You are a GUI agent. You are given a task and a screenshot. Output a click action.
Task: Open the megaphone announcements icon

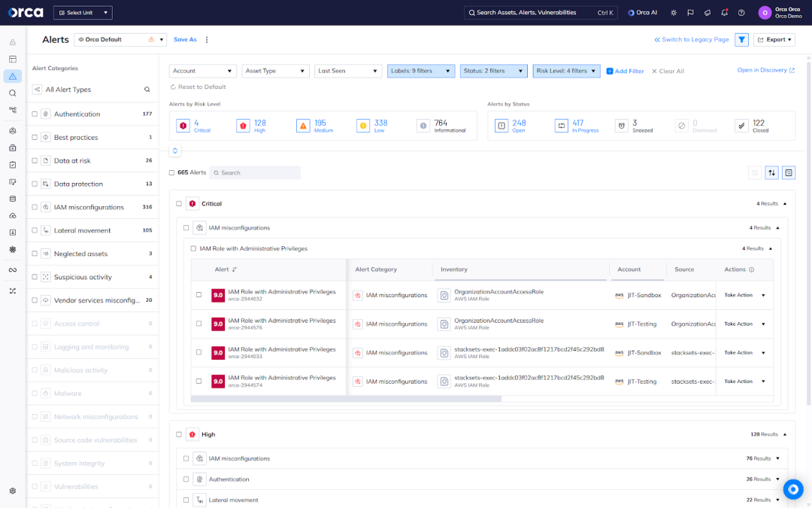[707, 13]
